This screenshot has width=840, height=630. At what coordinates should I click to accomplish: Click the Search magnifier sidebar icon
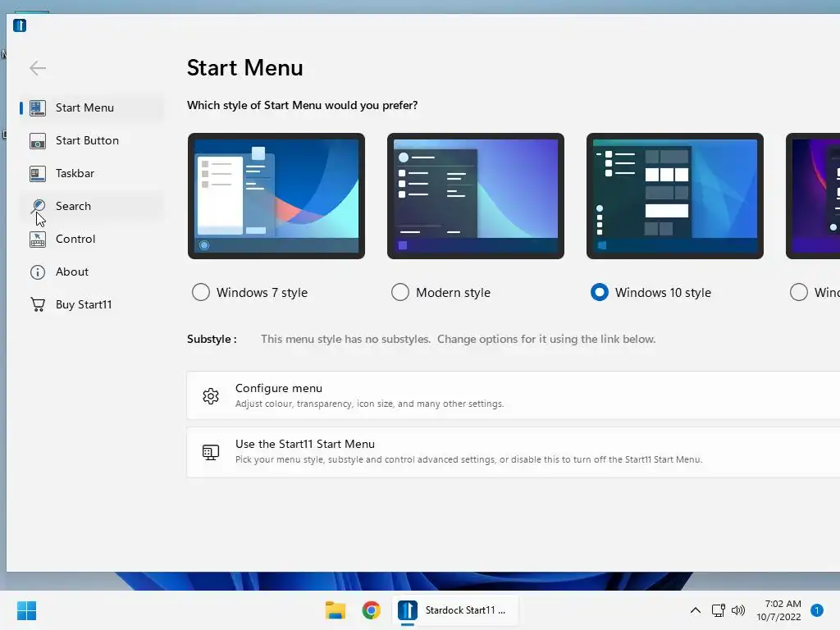(38, 206)
